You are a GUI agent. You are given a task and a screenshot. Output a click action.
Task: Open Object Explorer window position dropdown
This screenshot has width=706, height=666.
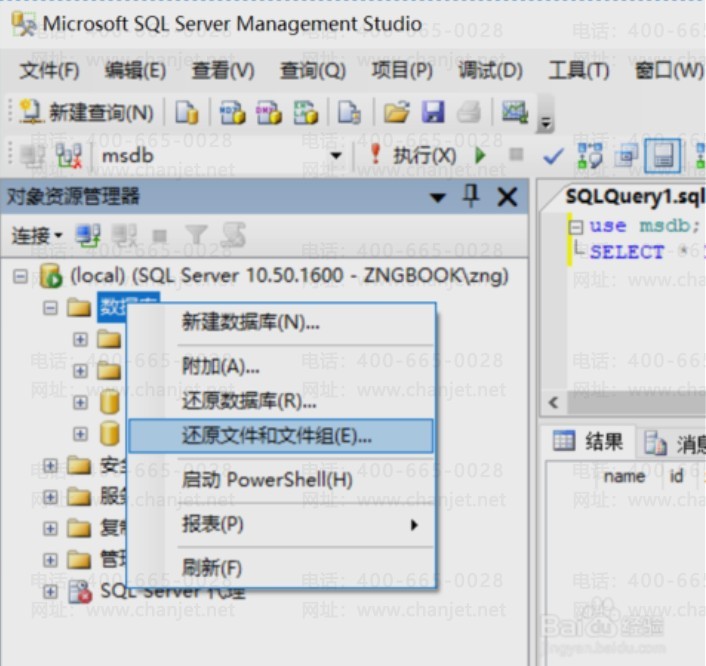coord(437,197)
